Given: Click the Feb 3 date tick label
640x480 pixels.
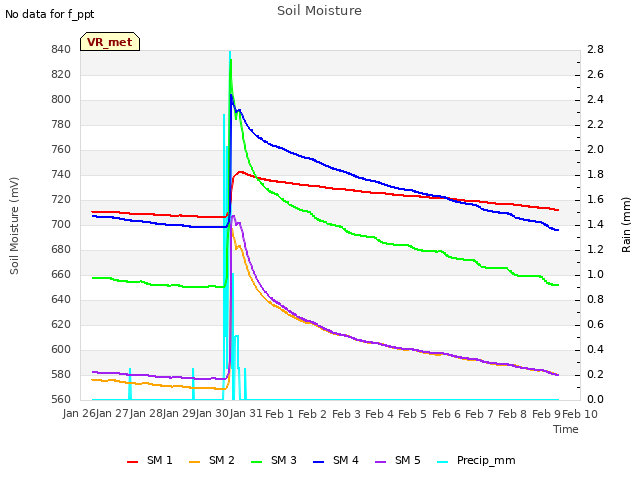Looking at the screenshot, I should 346,414.
